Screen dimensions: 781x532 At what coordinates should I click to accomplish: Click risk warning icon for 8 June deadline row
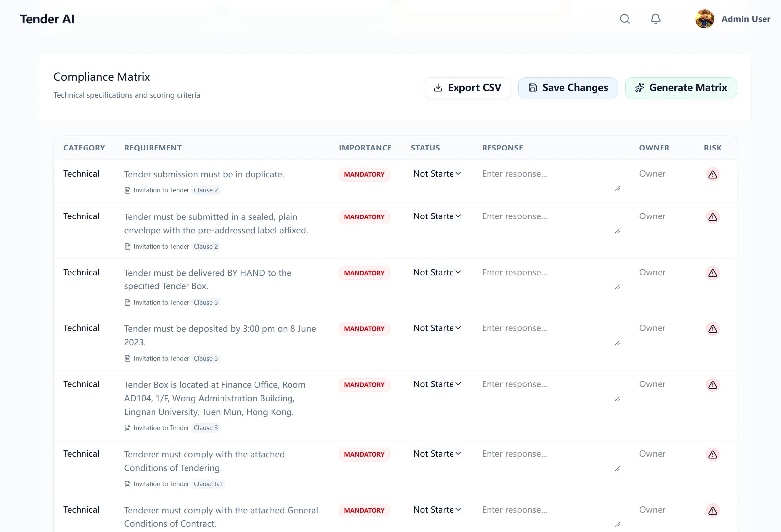712,329
